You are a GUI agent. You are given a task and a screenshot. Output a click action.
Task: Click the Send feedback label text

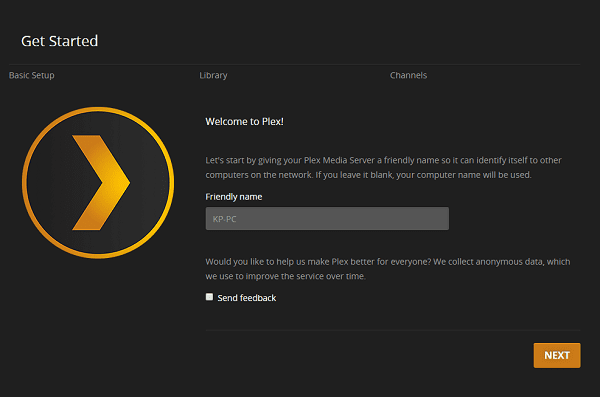(x=247, y=298)
